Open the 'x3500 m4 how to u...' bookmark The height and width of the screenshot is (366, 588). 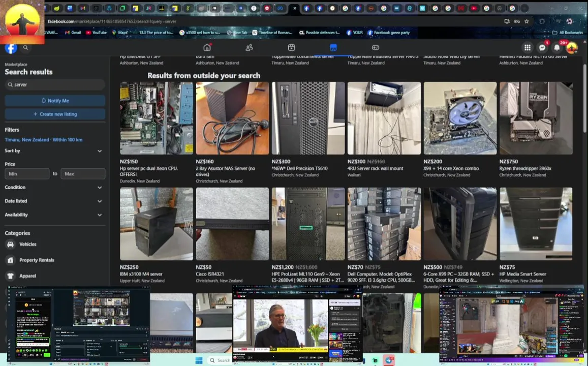point(200,33)
